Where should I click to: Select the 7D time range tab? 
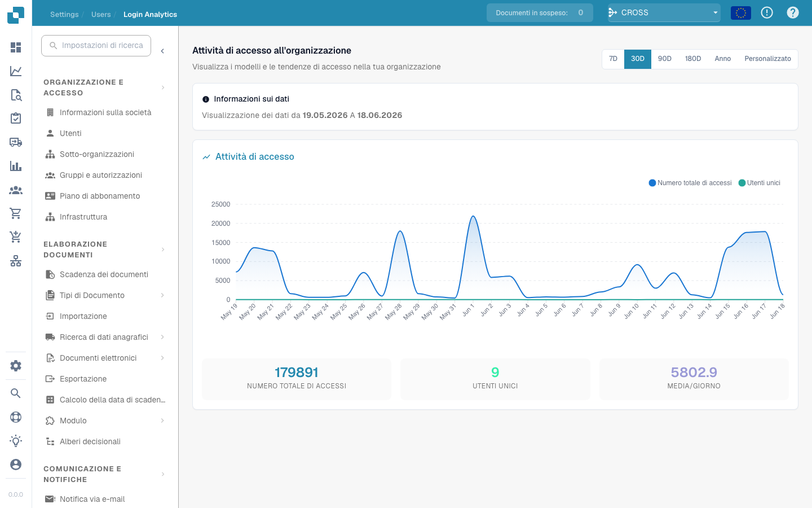[x=613, y=59]
